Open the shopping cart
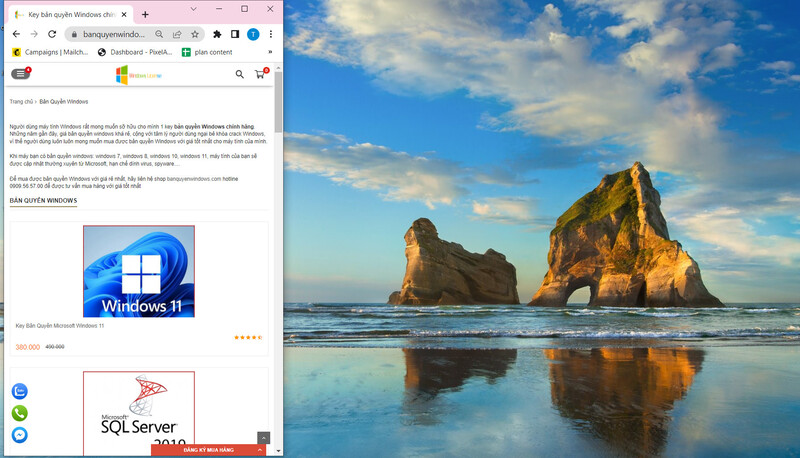800x458 pixels. pos(260,74)
